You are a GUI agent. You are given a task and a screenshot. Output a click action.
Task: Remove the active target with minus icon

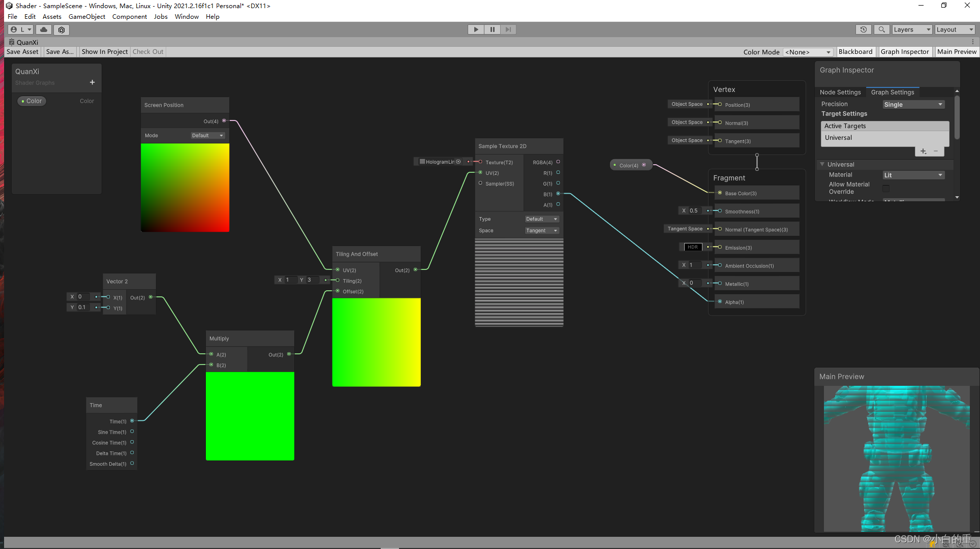tap(936, 151)
